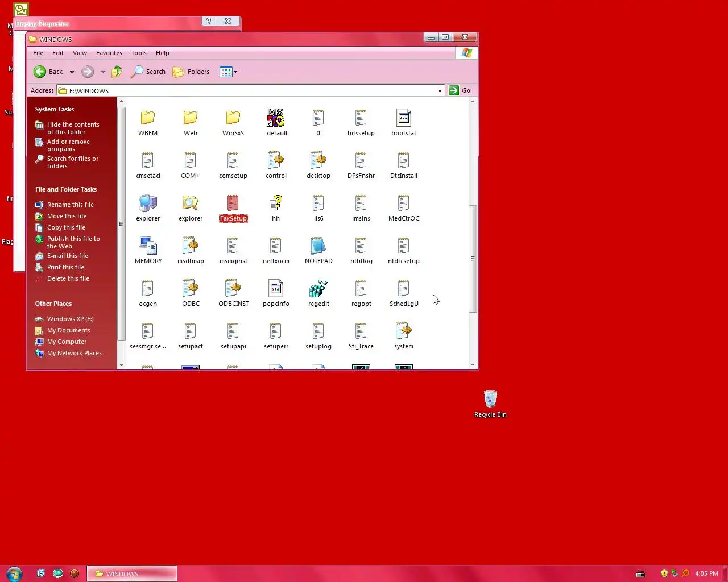Image resolution: width=728 pixels, height=582 pixels.
Task: Click the Forward arrow toolbar button
Action: [x=88, y=72]
